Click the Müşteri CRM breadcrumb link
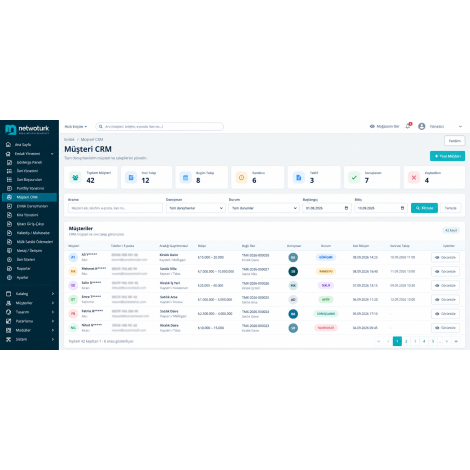The height and width of the screenshot is (470, 470). point(92,139)
